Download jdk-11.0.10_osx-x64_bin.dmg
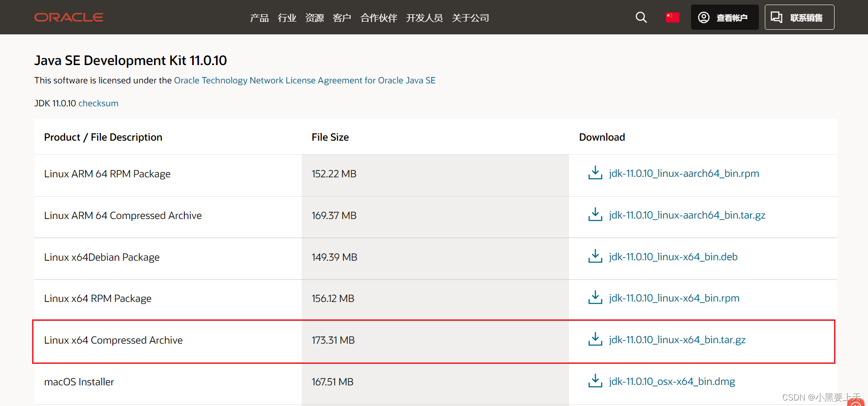This screenshot has height=406, width=868. [x=672, y=382]
